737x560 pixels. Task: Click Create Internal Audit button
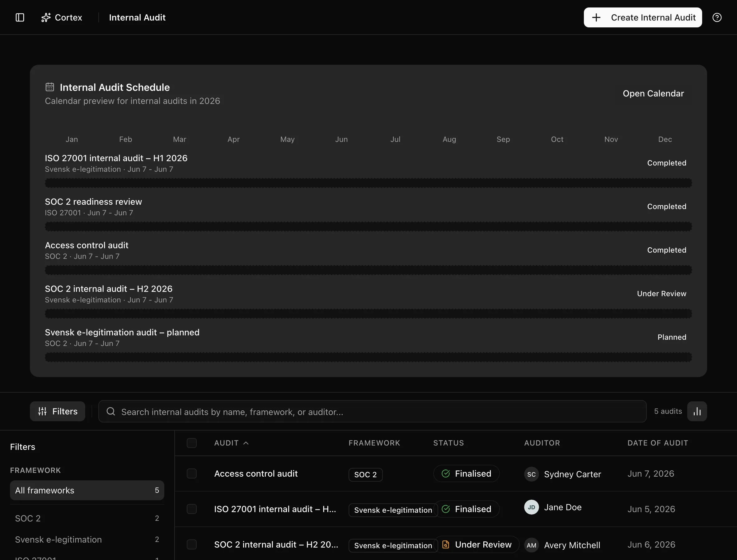643,17
